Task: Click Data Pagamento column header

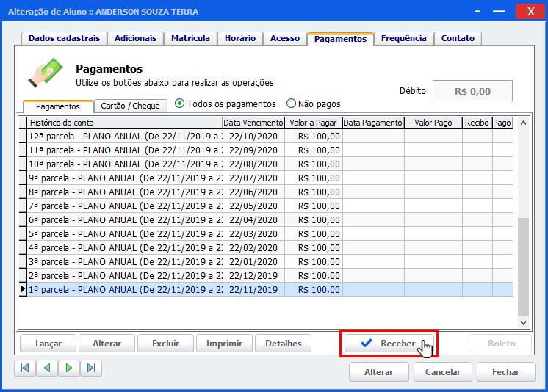Action: (373, 123)
